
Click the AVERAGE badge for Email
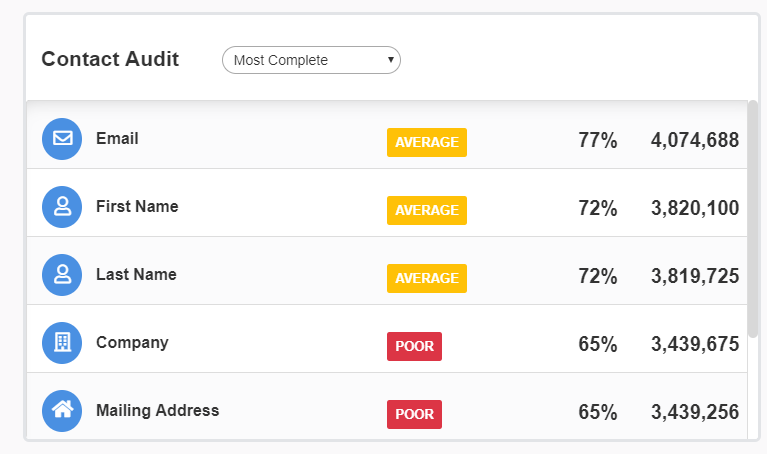pyautogui.click(x=427, y=142)
